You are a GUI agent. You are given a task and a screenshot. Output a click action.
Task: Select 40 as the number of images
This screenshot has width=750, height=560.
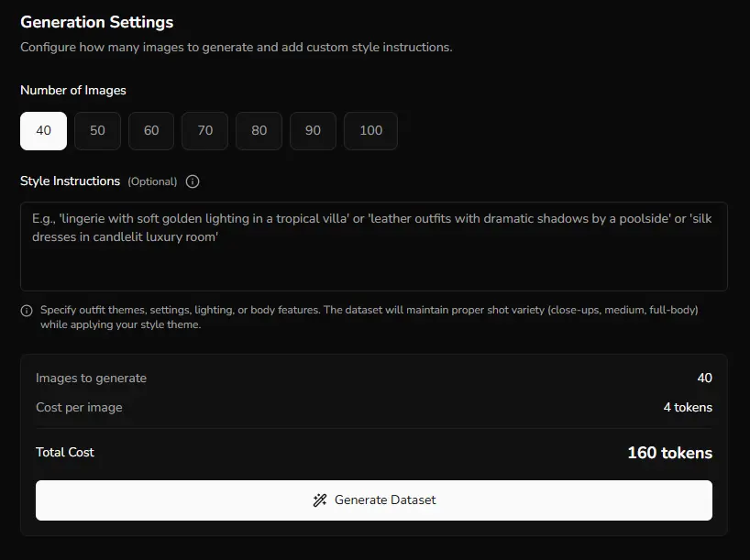(x=43, y=131)
